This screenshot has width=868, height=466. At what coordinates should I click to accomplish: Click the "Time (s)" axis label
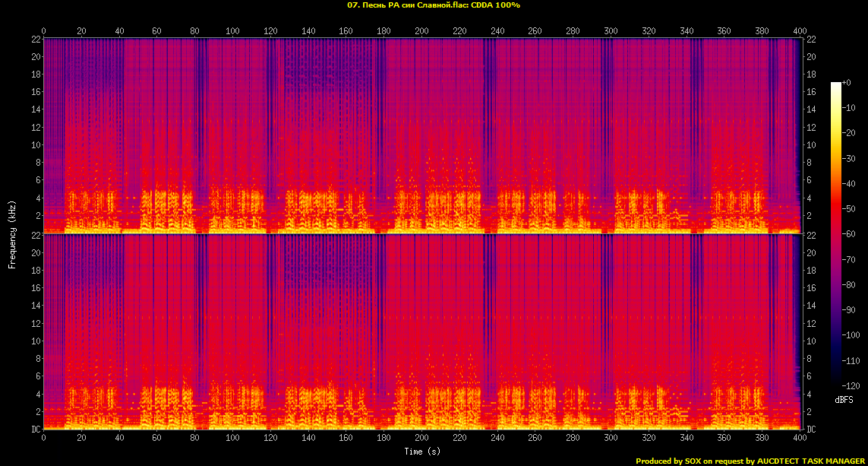tap(422, 452)
